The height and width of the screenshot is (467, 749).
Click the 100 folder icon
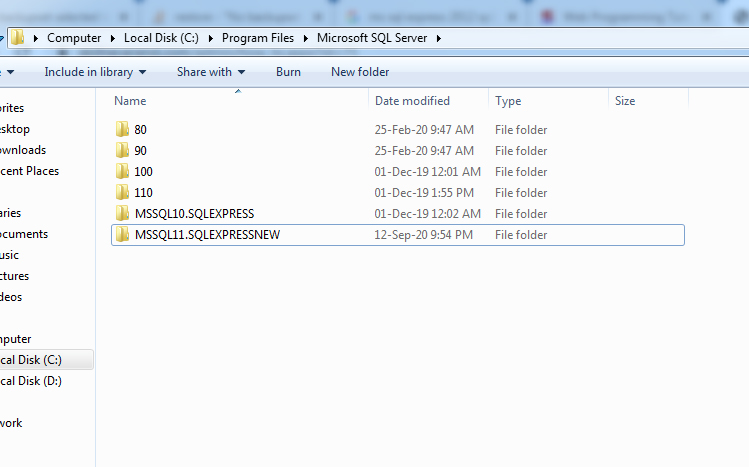(122, 171)
